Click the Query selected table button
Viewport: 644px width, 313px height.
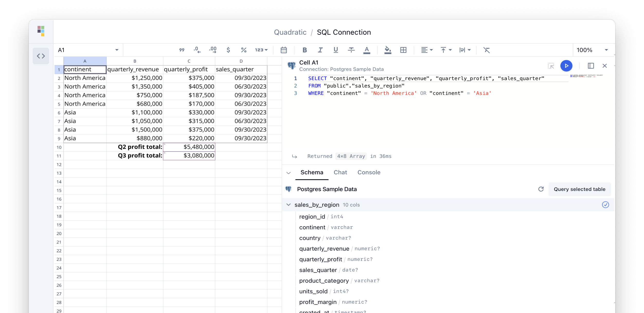point(579,189)
